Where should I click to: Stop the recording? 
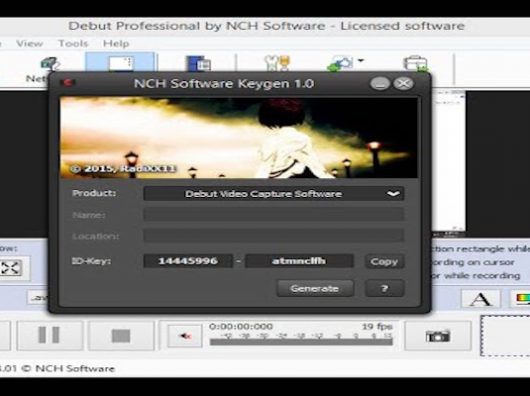[x=121, y=336]
